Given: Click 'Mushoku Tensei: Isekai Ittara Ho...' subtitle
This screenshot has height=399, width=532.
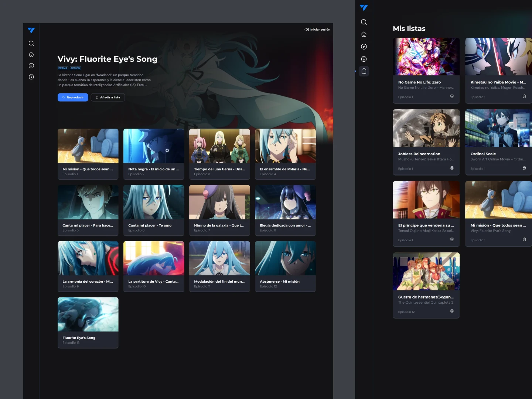Looking at the screenshot, I should 426,159.
